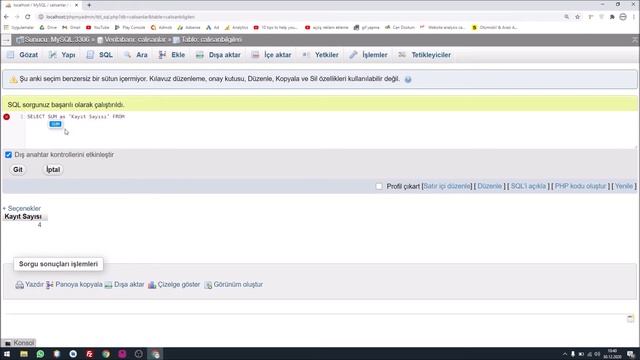The image size is (640, 360).
Task: Open the Gözat tab
Action: pos(23,55)
